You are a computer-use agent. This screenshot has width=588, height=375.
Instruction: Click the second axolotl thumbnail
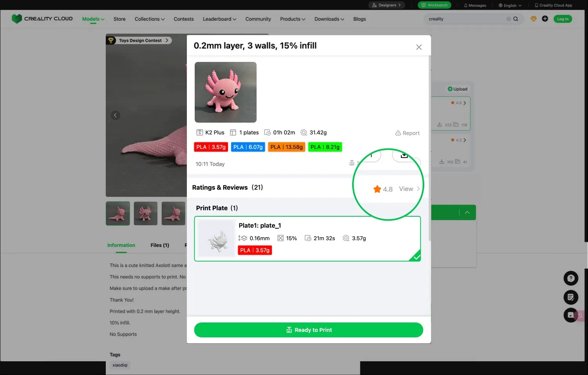click(146, 214)
